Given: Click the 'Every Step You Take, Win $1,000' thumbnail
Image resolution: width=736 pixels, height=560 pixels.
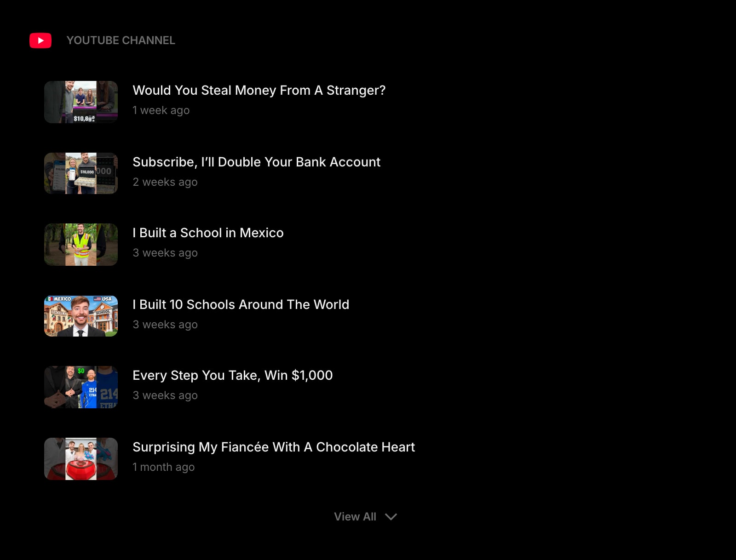Looking at the screenshot, I should coord(80,387).
